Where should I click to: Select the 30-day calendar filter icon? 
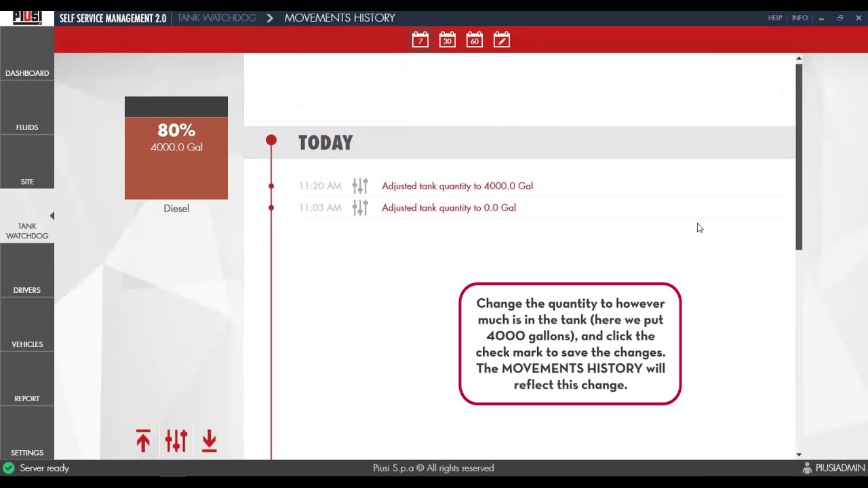point(447,40)
